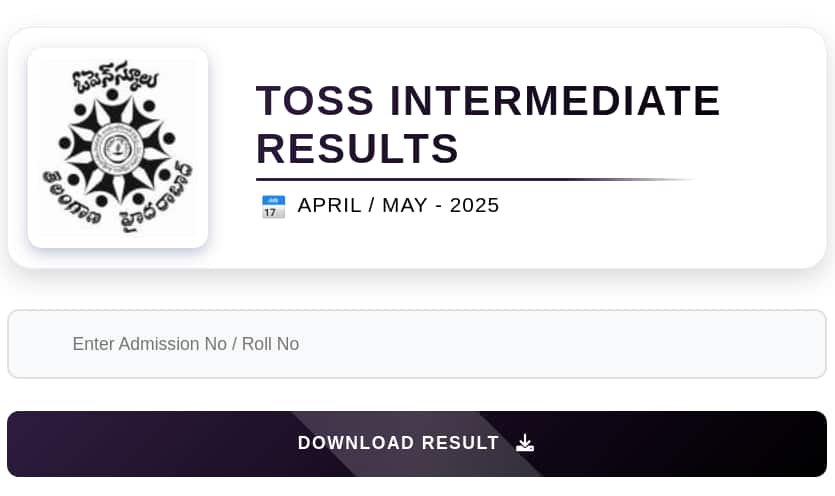This screenshot has height=496, width=835.
Task: Click the TOSS Intermediate Results heading
Action: [488, 124]
